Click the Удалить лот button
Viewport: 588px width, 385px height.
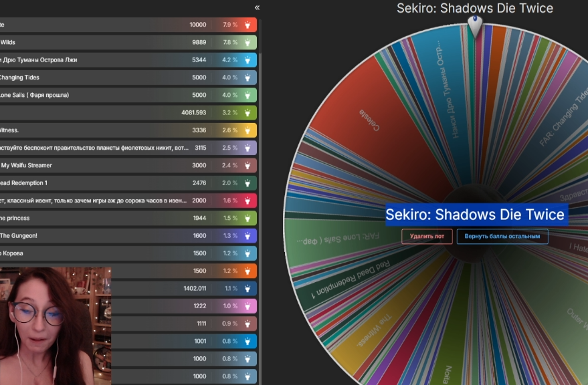pyautogui.click(x=427, y=236)
